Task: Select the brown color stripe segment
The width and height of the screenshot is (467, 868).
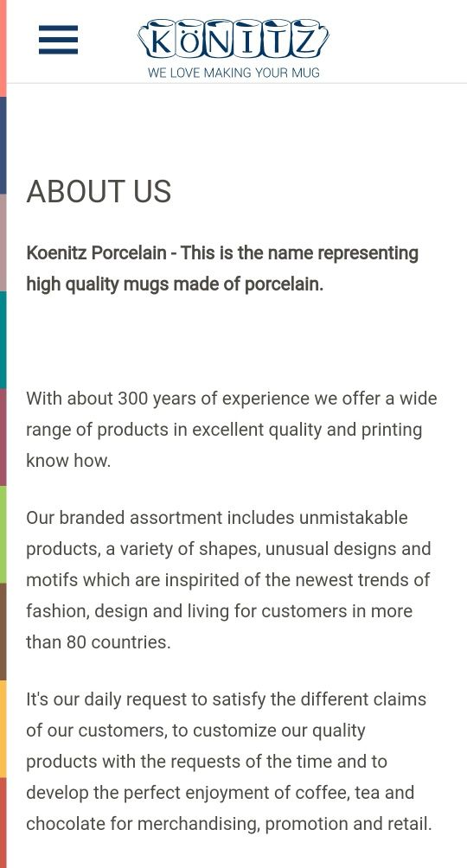Action: pyautogui.click(x=3, y=632)
